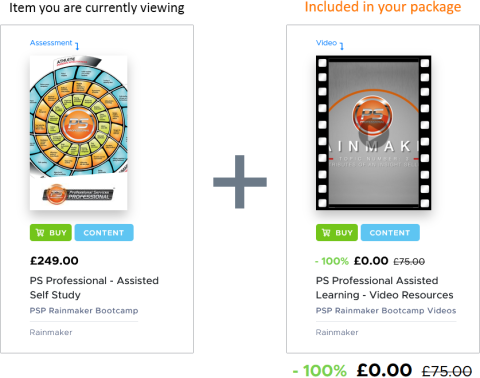
Task: Play the Rainmaker film strip video thumbnail
Action: pos(374,133)
